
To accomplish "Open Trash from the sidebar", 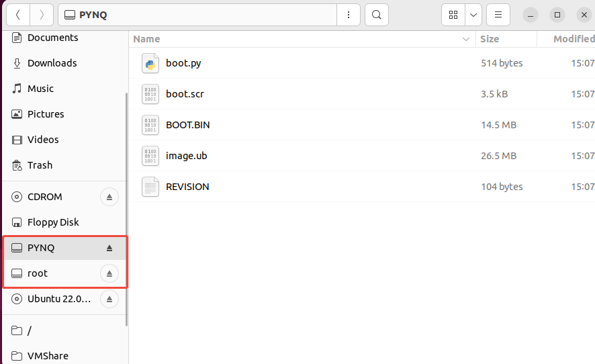I will point(40,165).
